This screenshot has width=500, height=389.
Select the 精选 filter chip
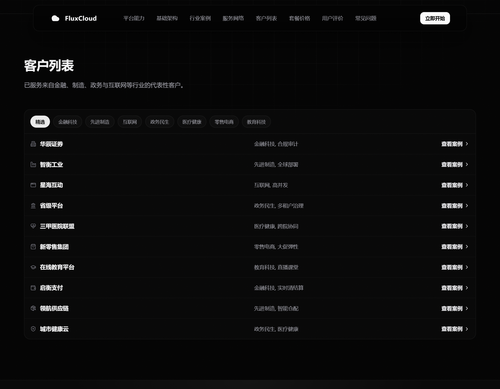click(x=40, y=122)
